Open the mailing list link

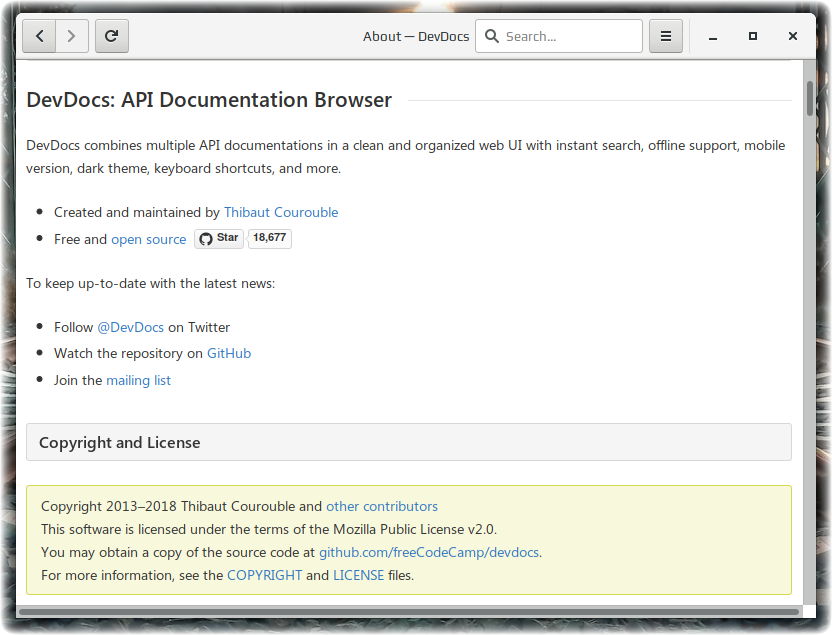138,380
